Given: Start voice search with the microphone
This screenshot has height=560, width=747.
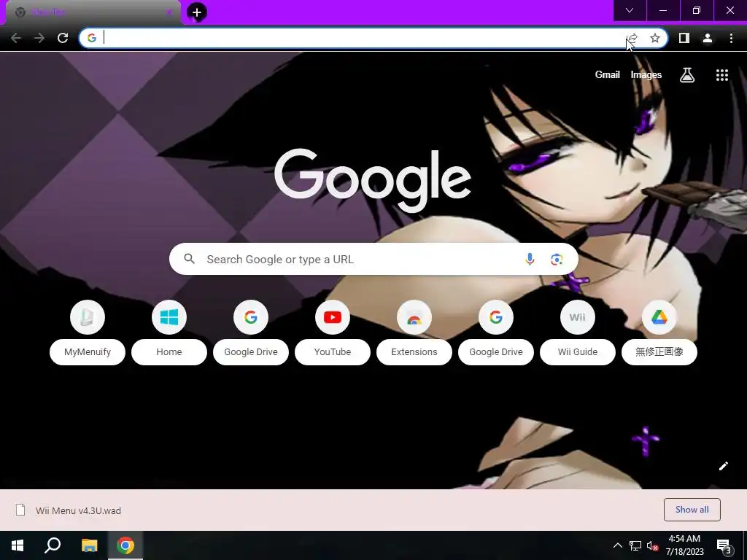Looking at the screenshot, I should (x=530, y=259).
